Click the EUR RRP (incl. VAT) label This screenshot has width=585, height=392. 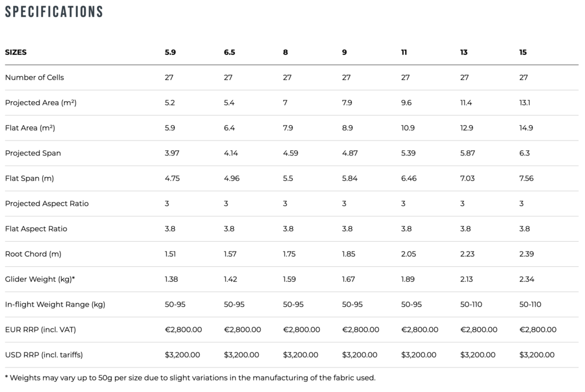(41, 330)
